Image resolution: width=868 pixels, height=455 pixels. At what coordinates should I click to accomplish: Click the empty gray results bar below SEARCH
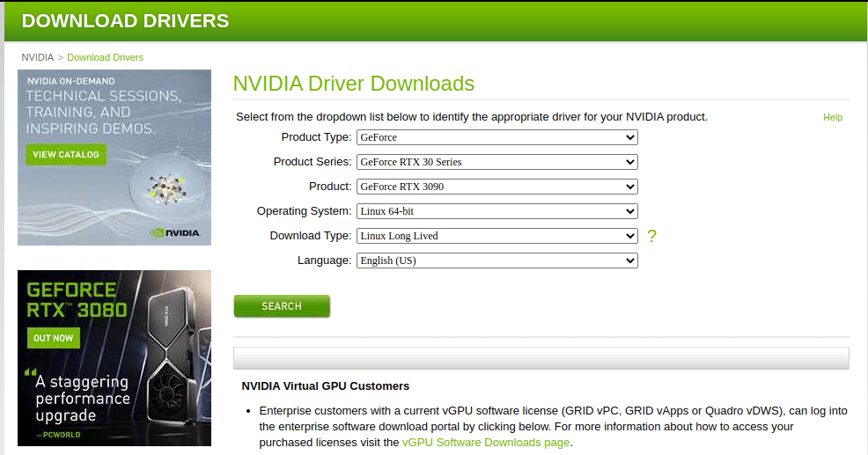coord(541,358)
